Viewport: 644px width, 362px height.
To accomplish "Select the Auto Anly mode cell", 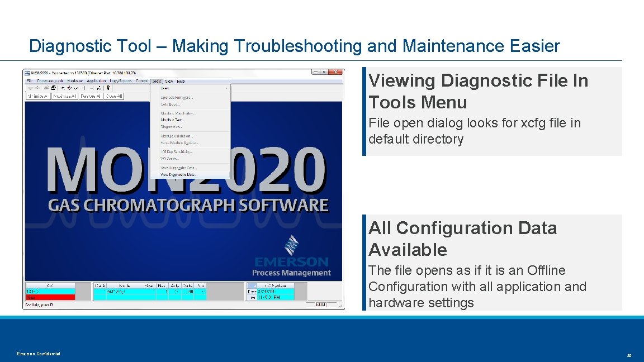I will pos(125,292).
